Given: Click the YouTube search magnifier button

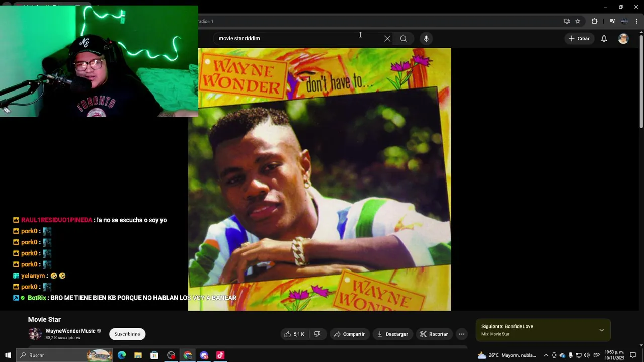Looking at the screenshot, I should click(404, 38).
